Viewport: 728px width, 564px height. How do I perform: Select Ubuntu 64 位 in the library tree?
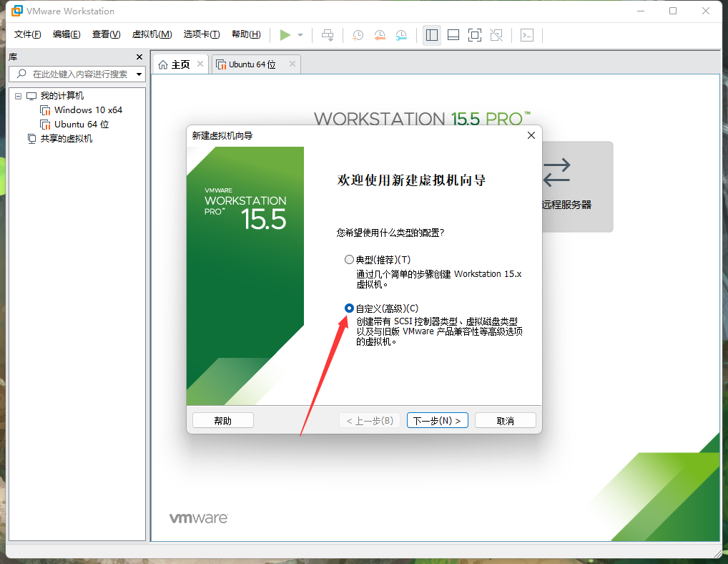pos(82,125)
